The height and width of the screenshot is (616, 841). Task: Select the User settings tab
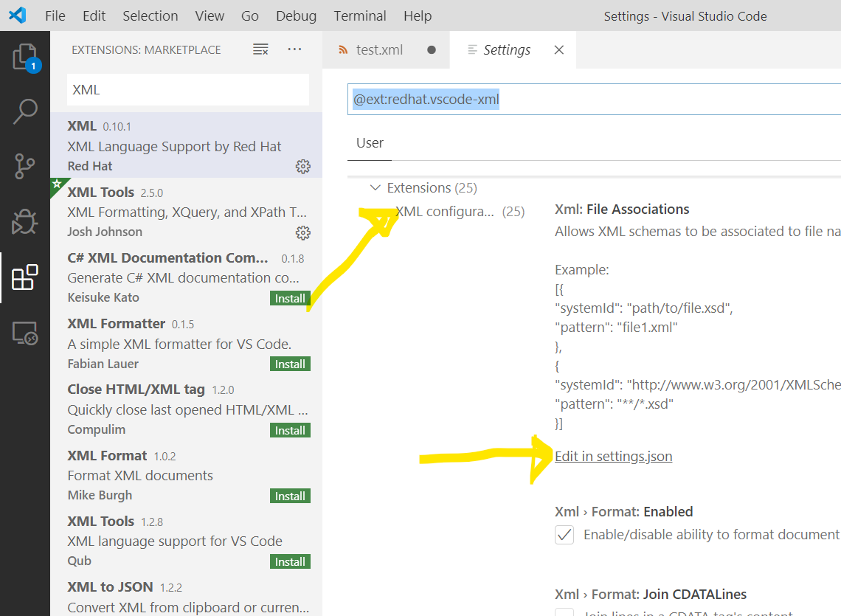[370, 143]
